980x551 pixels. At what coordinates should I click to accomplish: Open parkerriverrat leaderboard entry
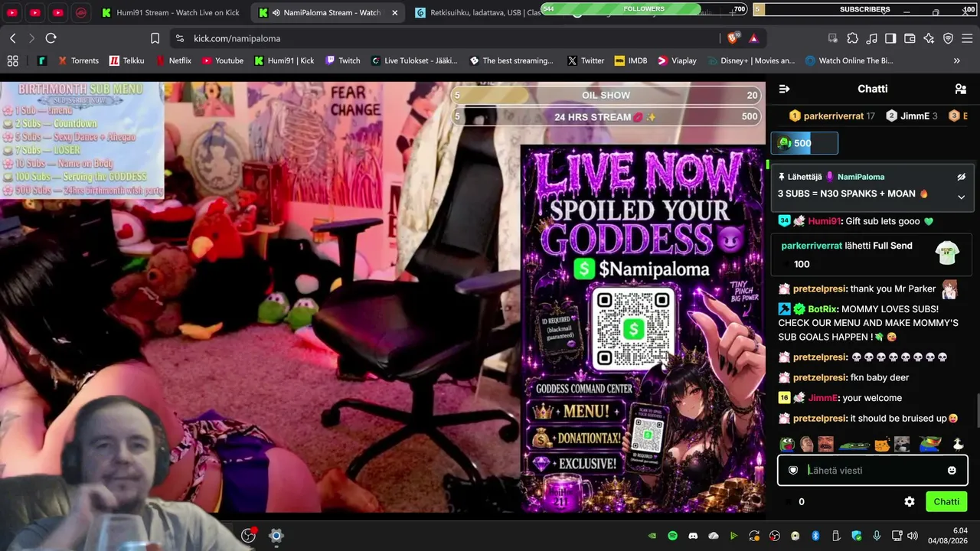(832, 116)
